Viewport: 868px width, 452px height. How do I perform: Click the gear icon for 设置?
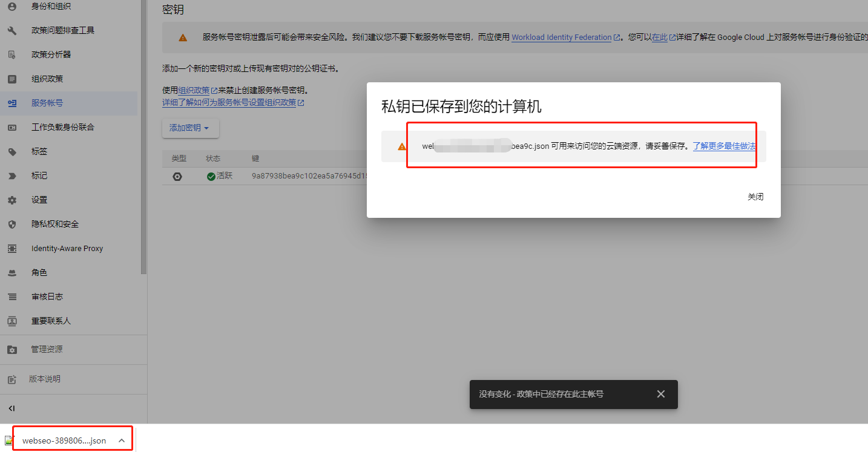click(x=12, y=200)
